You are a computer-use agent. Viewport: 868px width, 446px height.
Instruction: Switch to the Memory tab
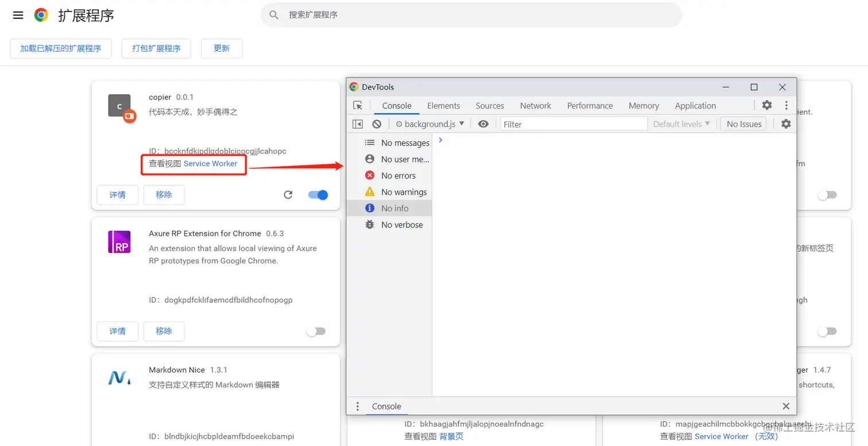click(644, 106)
